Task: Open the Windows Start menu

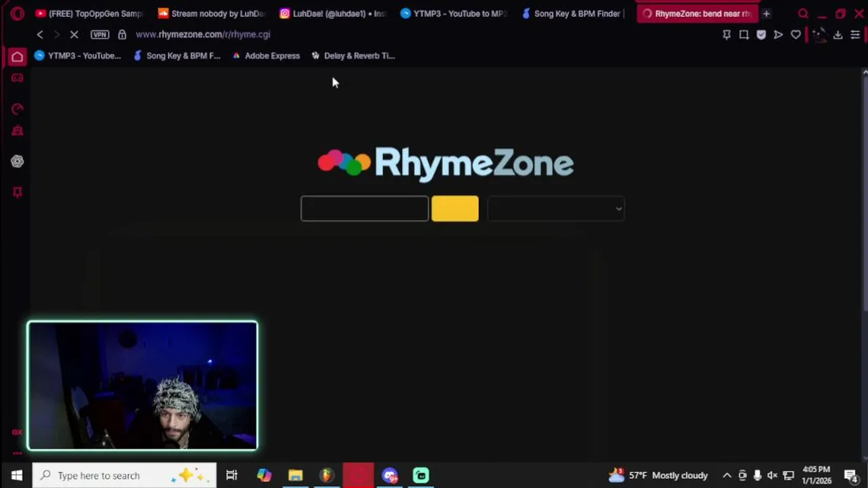Action: coord(17,475)
